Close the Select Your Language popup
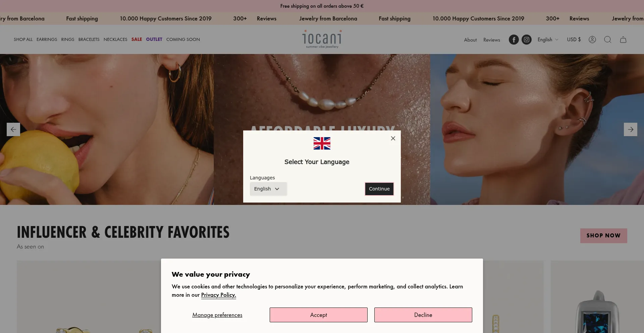This screenshot has width=644, height=333. (393, 138)
